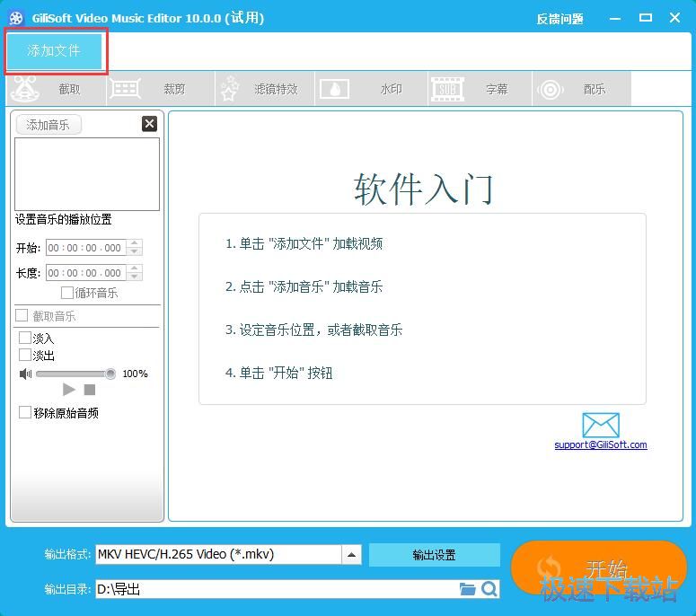Open the 水印 (watermark) tool
The image size is (696, 616).
(x=372, y=89)
